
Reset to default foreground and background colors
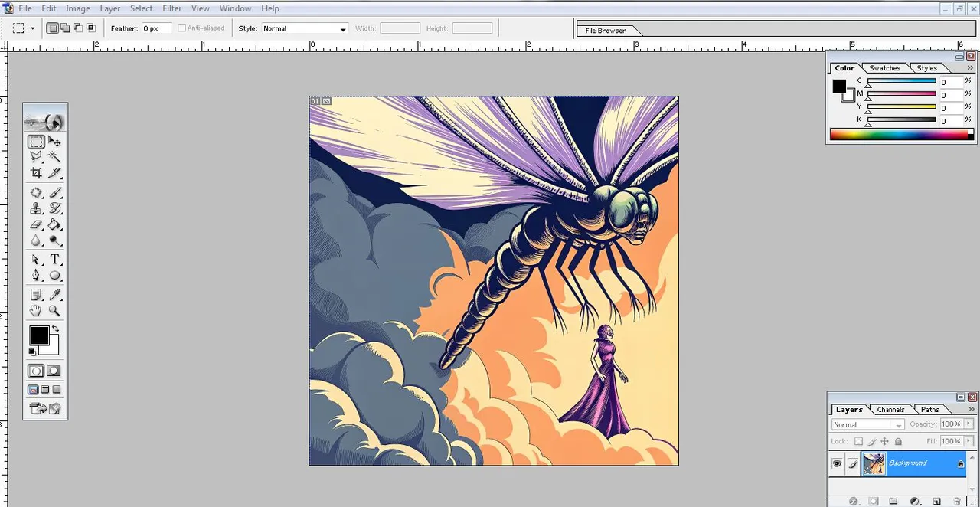point(32,352)
